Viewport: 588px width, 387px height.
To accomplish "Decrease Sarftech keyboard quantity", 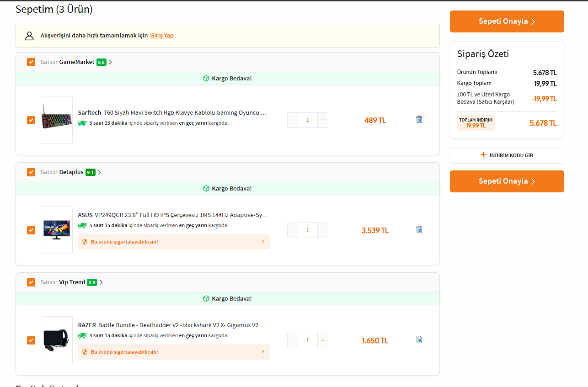I will pos(293,120).
